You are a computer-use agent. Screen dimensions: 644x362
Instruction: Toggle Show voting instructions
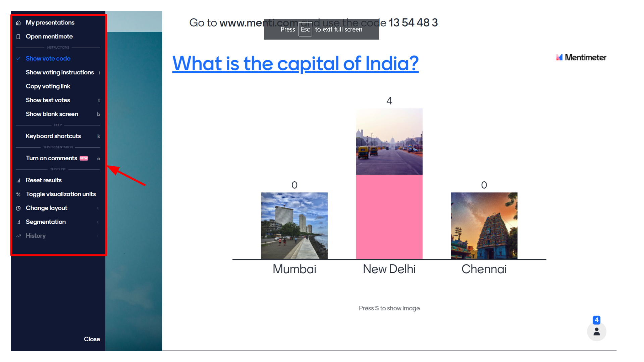click(x=60, y=72)
